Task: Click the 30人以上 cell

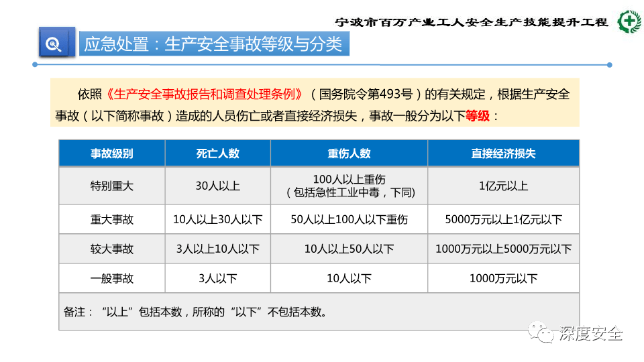Action: pyautogui.click(x=217, y=186)
